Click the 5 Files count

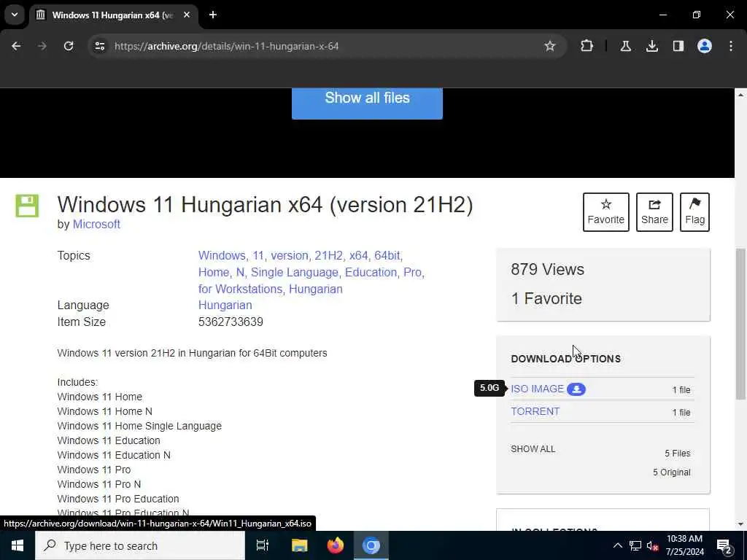tap(678, 454)
